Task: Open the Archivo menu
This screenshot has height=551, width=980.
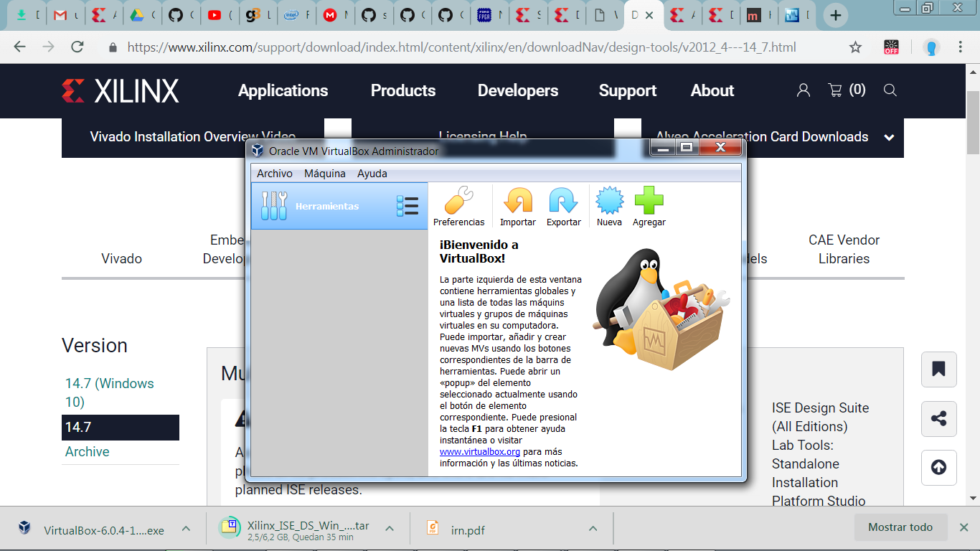Action: 275,174
